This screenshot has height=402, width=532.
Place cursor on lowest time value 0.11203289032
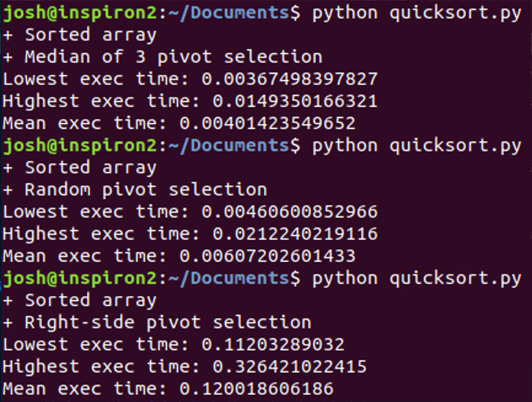(273, 345)
